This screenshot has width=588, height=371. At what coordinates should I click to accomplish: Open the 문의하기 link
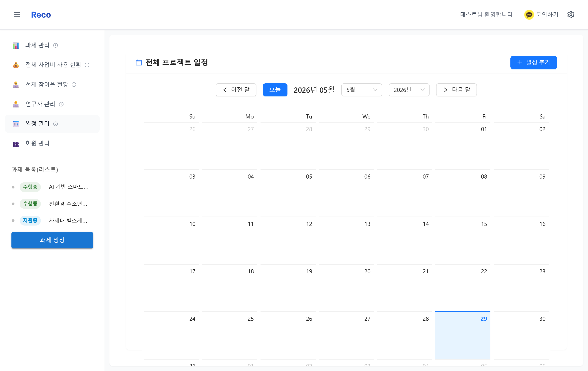[547, 15]
